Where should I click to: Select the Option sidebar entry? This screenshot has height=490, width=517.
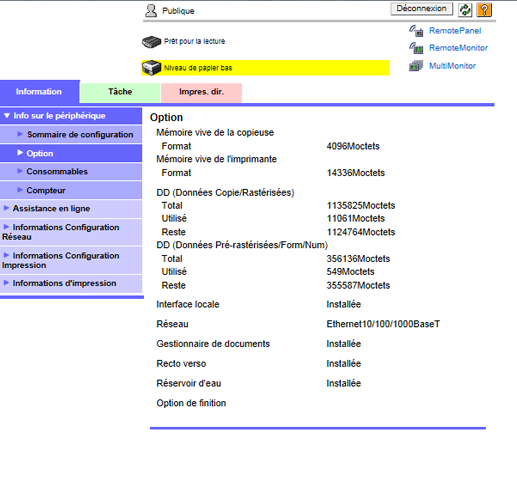coord(71,153)
